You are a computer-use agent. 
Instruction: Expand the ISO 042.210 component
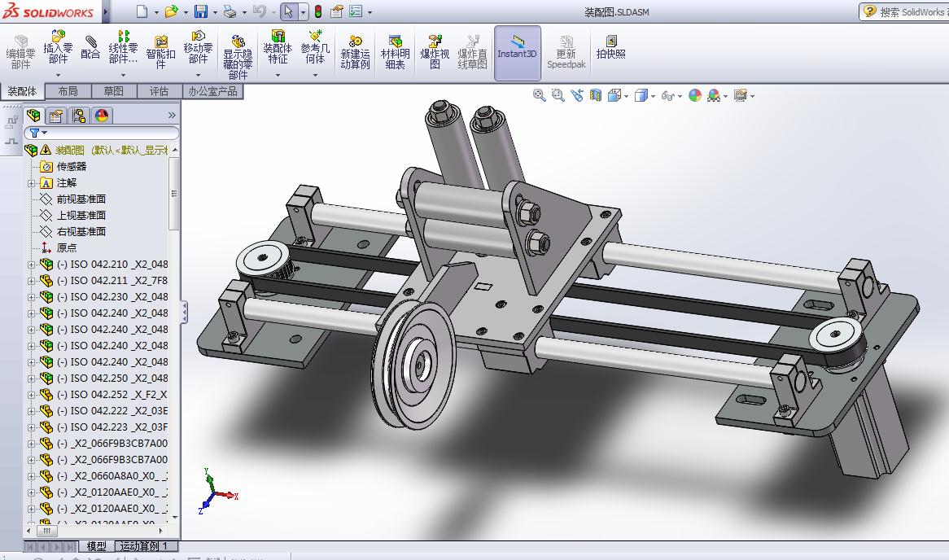click(x=31, y=265)
